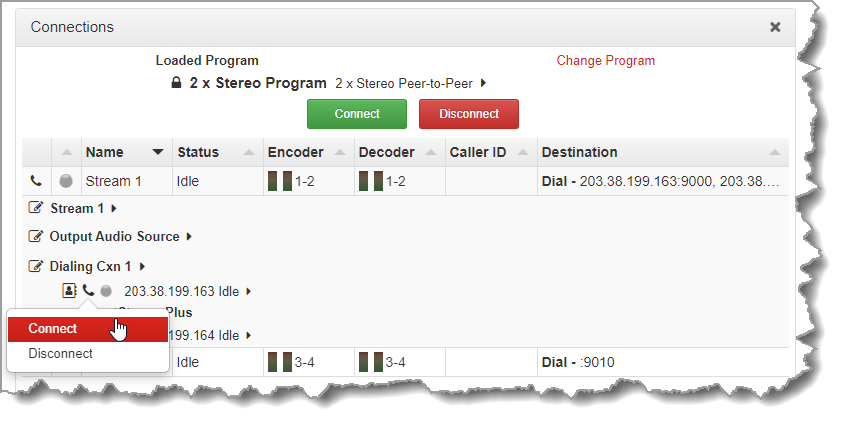This screenshot has height=431, width=850.
Task: Open the address book icon under Dialing Cxn 1
Action: (x=69, y=291)
